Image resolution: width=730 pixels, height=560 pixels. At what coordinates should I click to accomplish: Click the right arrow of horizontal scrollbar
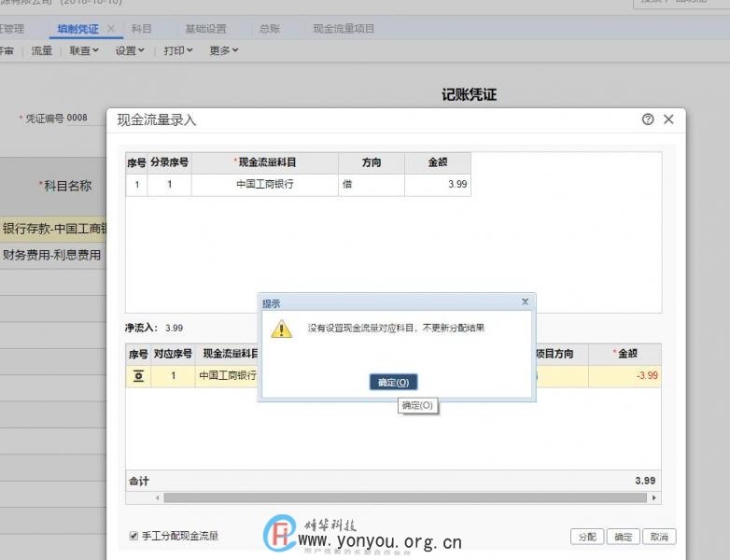(x=654, y=497)
